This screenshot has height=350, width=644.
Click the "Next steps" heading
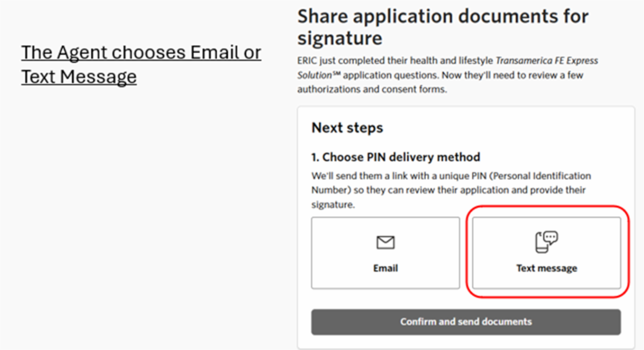pyautogui.click(x=347, y=128)
